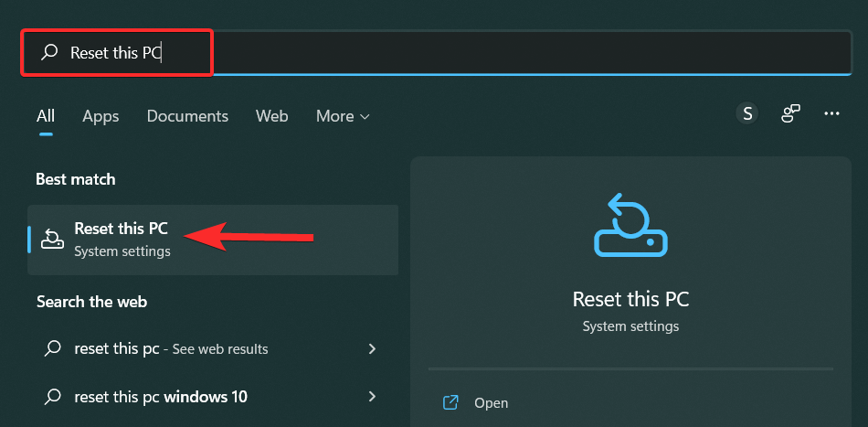This screenshot has width=868, height=427.
Task: Open the three-dot options menu
Action: [x=831, y=113]
